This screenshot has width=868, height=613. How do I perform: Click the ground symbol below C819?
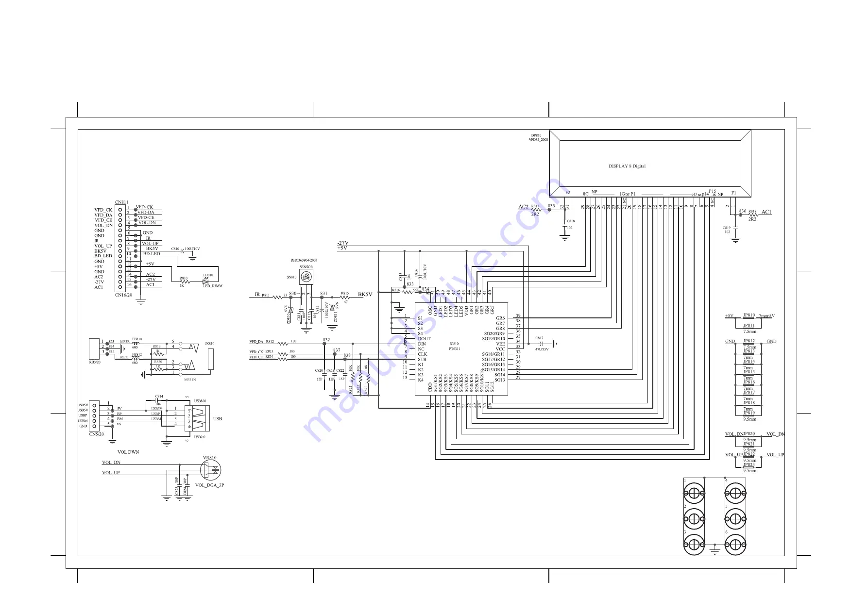pyautogui.click(x=735, y=240)
